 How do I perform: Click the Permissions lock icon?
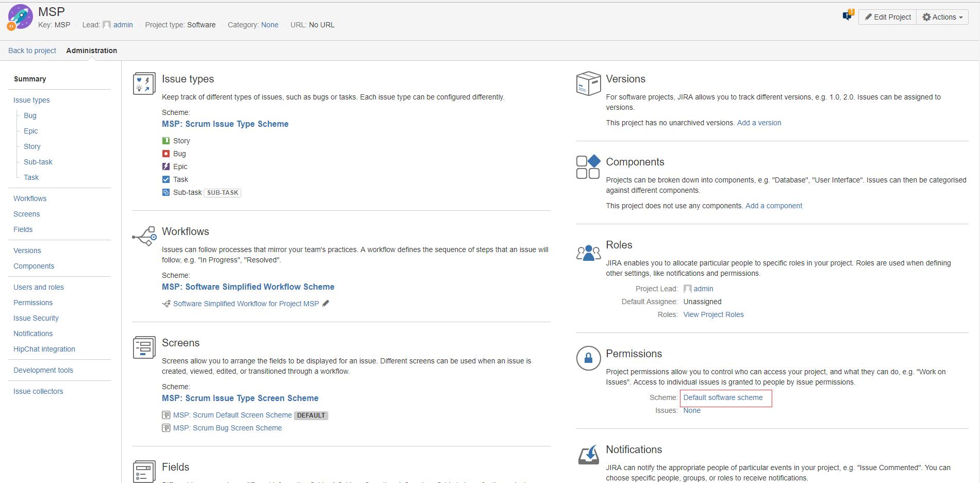click(588, 358)
